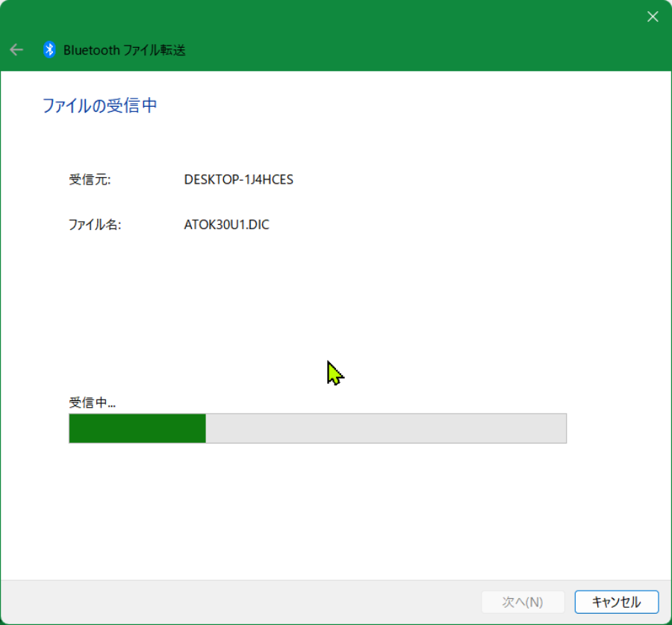Screen dimensions: 672x625
Task: Close the Bluetooth file transfer window
Action: click(653, 16)
